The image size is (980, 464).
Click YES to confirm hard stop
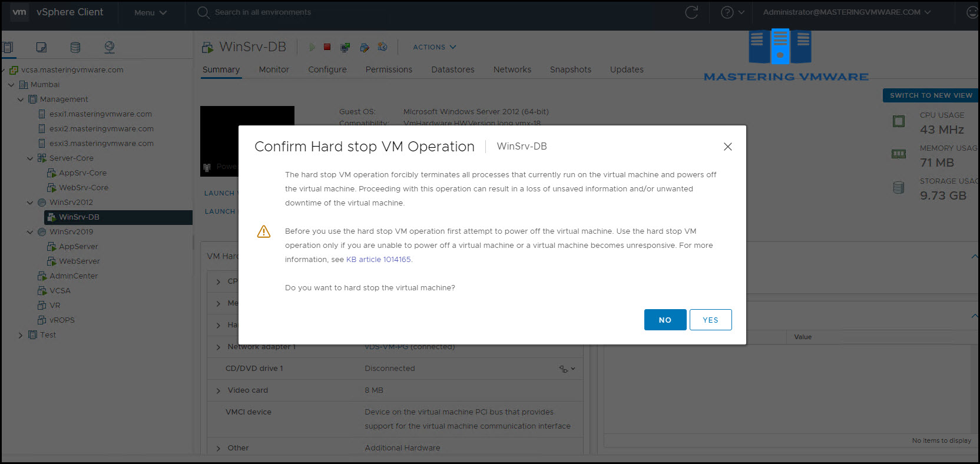coord(710,320)
